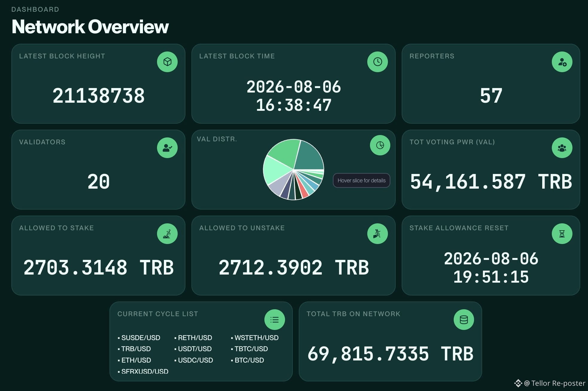Viewport: 588px width, 391px height.
Task: Select TBTC/USD in the cycle list
Action: pos(251,349)
